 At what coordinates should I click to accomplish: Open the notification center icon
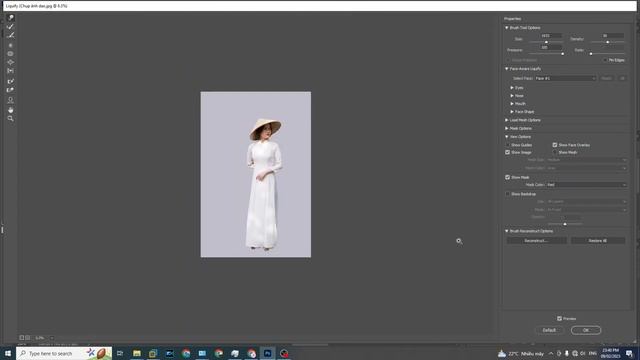629,353
